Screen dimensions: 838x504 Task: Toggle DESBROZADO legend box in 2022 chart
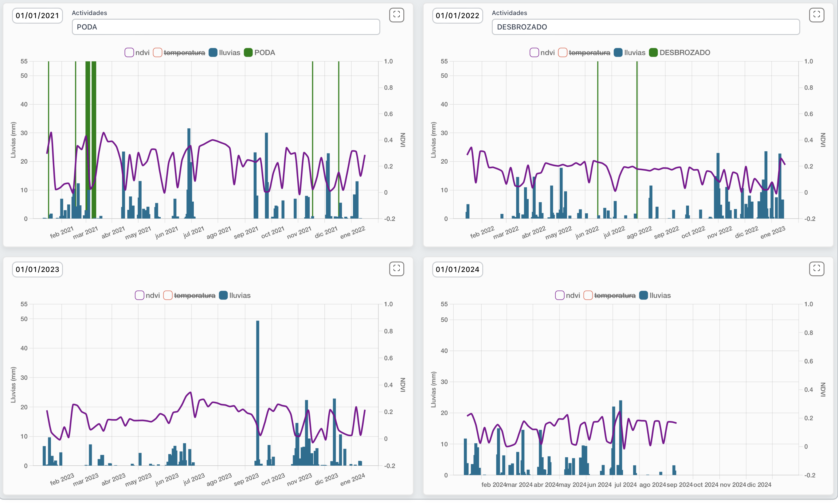(x=653, y=53)
